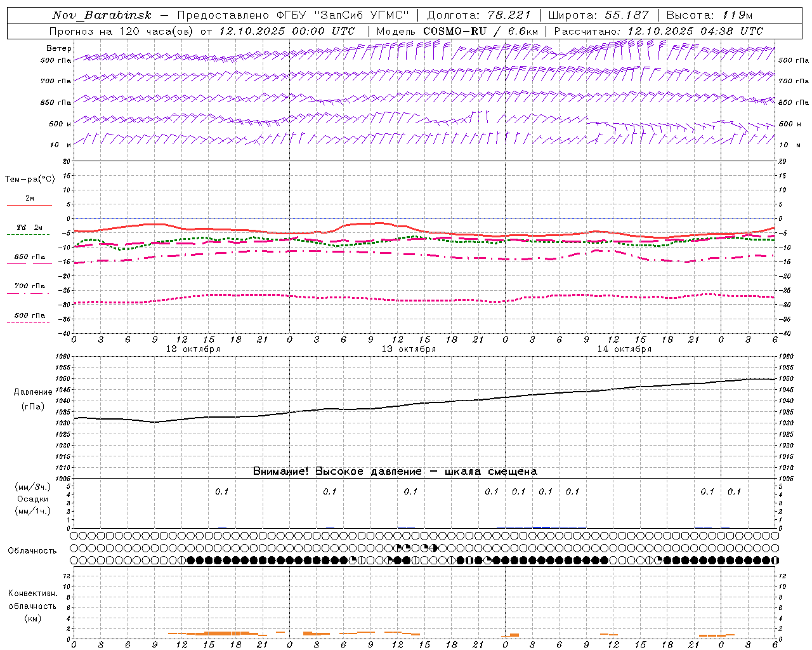Select the "Тем-ра(°C)" temperature panel label
This screenshot has height=650, width=812.
(30, 180)
